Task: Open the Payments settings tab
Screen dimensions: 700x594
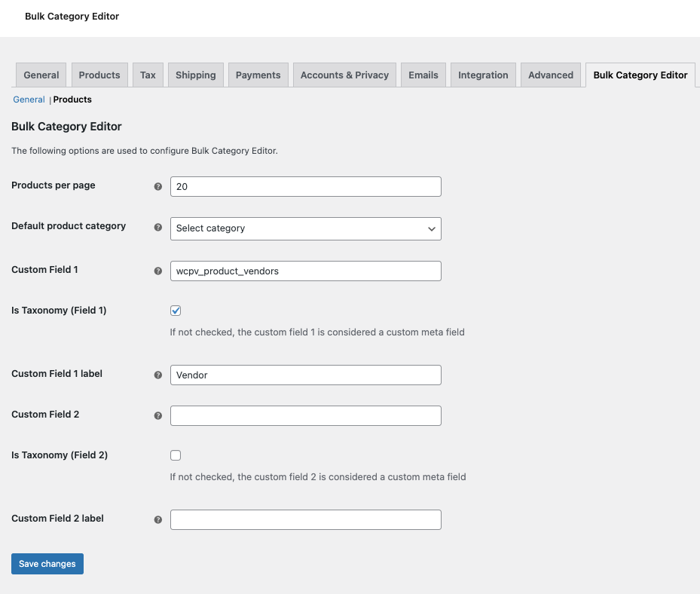Action: [x=258, y=75]
